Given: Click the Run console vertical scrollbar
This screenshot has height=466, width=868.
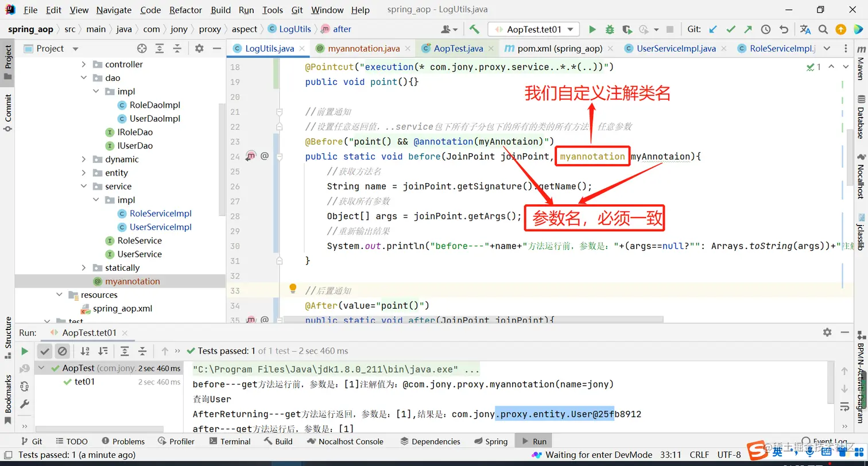Looking at the screenshot, I should coord(832,383).
